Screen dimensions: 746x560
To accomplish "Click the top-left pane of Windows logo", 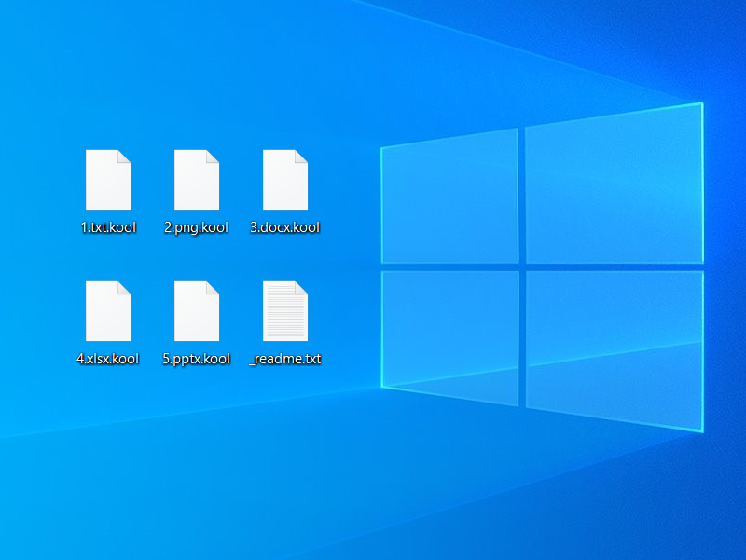I will click(x=449, y=198).
